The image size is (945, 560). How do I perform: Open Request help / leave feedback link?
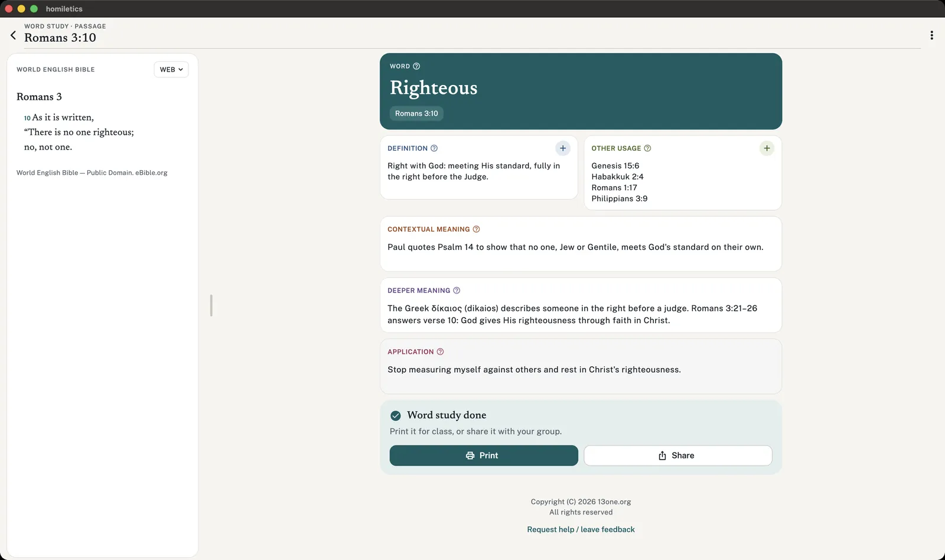click(581, 529)
